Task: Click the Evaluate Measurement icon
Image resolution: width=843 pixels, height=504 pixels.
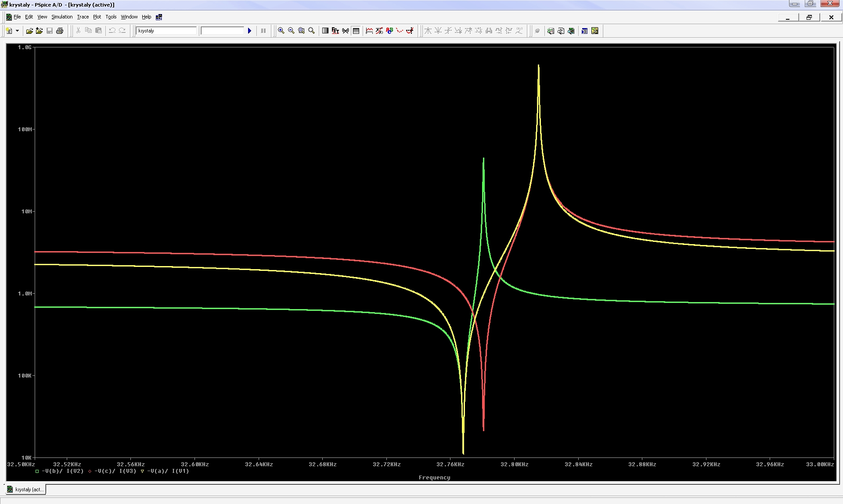Action: (x=379, y=31)
